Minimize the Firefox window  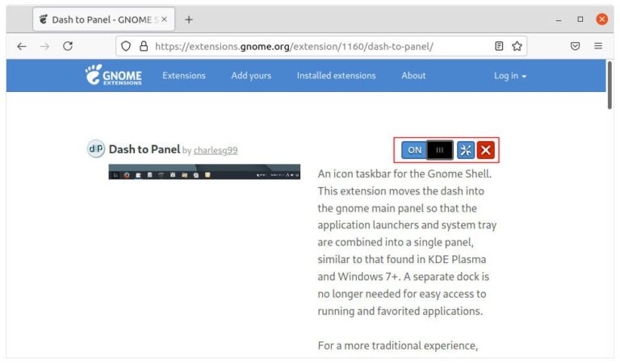(559, 19)
